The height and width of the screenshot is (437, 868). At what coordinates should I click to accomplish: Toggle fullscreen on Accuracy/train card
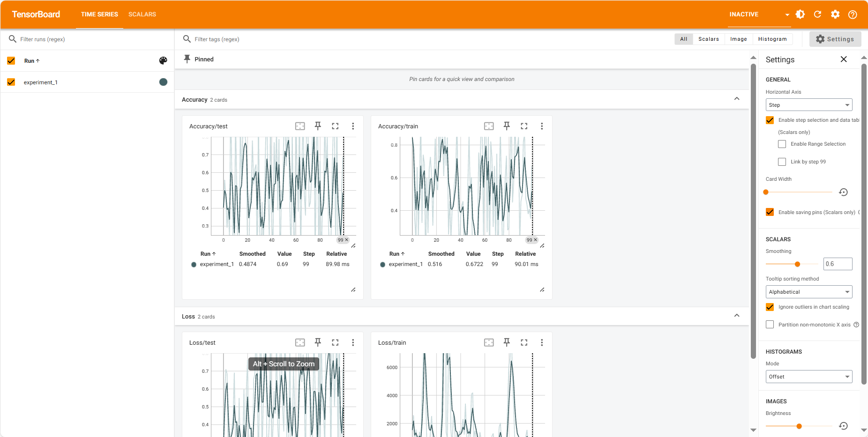point(524,126)
